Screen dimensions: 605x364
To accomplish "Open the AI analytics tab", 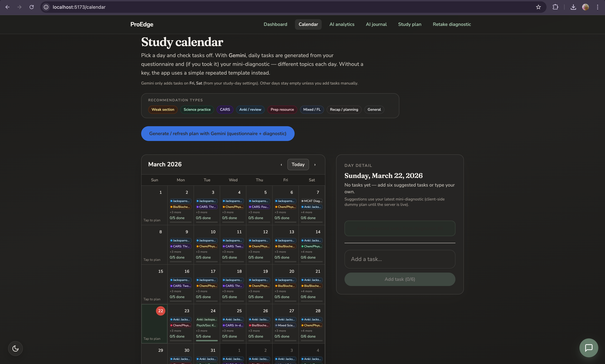I will [342, 24].
